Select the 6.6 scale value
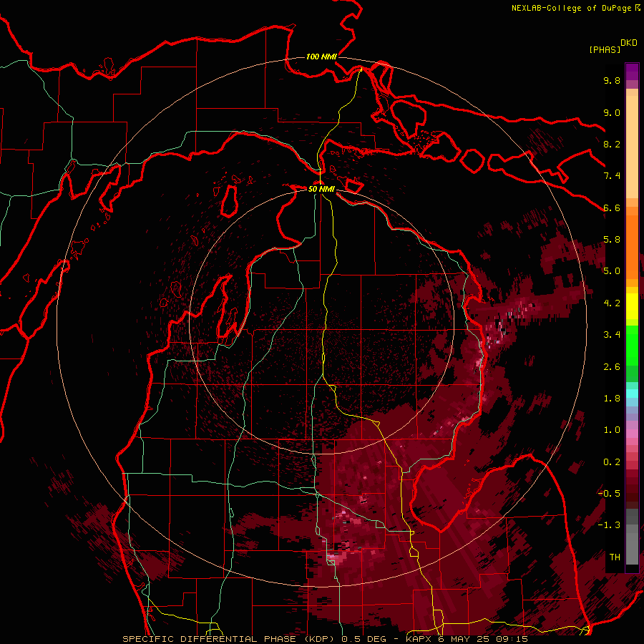 (612, 208)
